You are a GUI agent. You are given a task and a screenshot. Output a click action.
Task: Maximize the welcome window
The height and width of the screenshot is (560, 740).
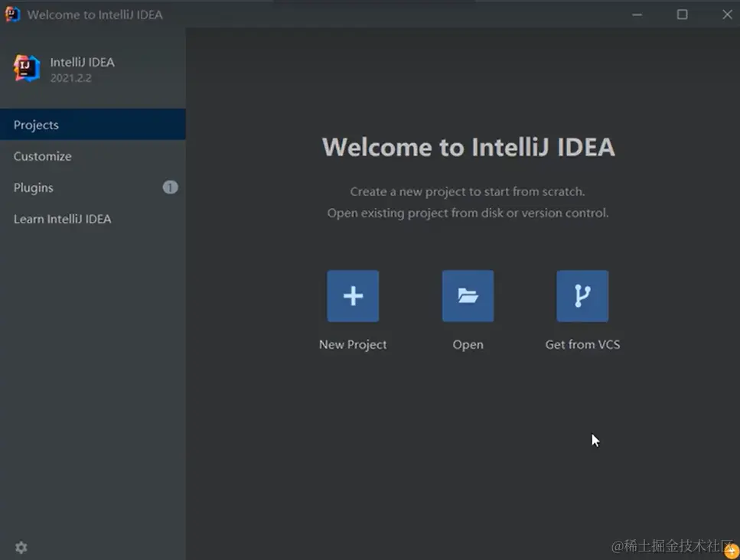click(x=682, y=15)
